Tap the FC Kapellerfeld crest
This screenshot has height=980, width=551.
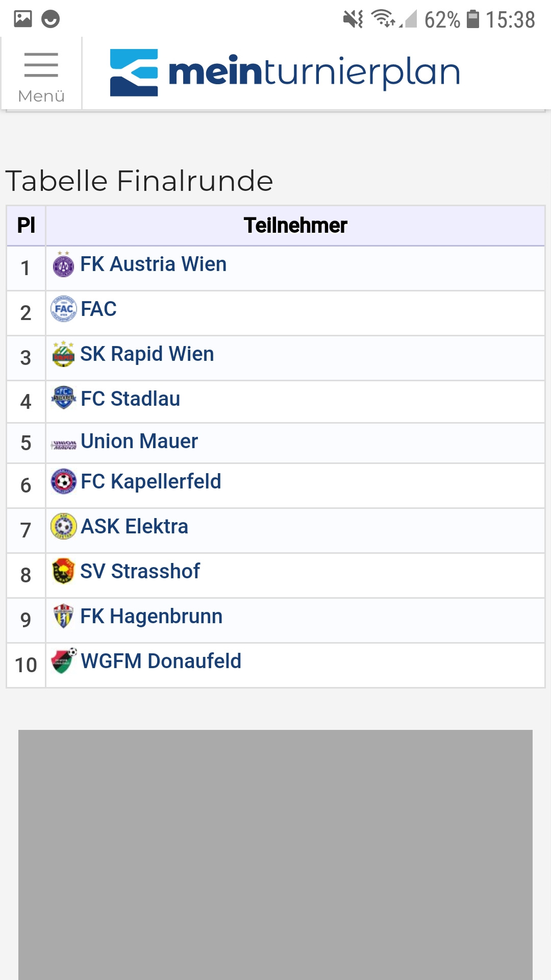(63, 481)
